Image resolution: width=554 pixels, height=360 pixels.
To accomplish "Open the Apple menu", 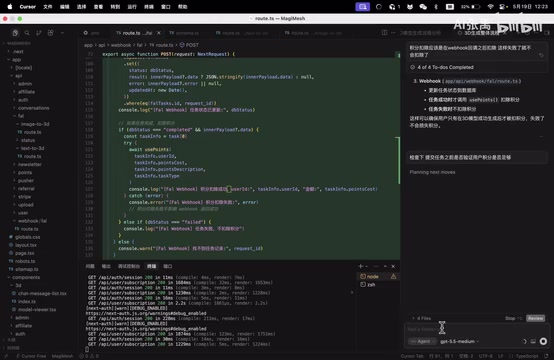I will (x=10, y=6).
